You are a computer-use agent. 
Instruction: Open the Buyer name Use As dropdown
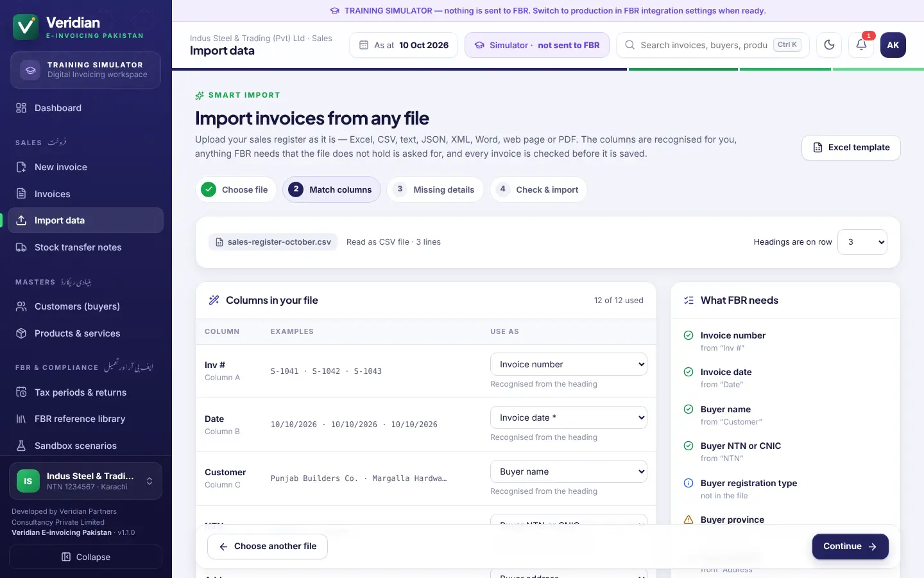coord(569,471)
